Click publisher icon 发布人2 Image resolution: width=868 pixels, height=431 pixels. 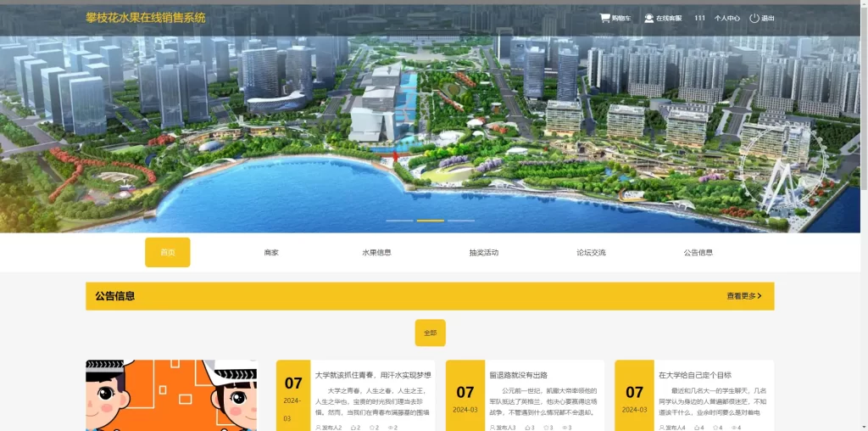(318, 428)
